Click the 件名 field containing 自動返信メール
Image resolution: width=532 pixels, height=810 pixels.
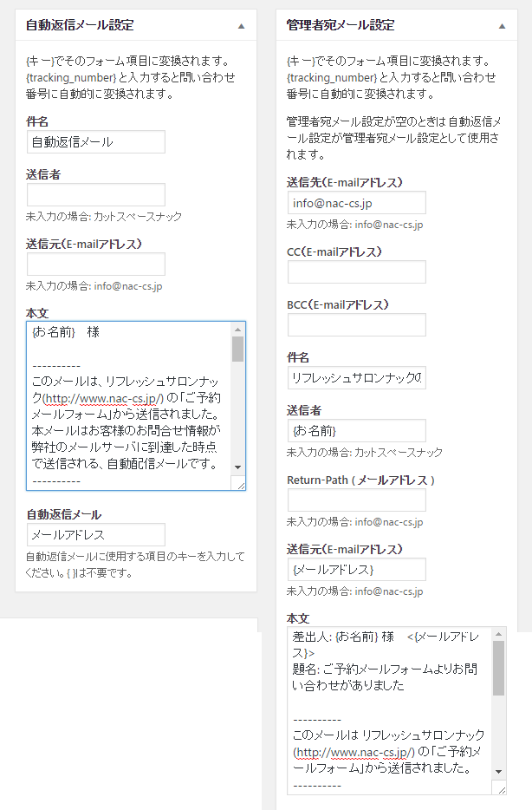(95, 141)
